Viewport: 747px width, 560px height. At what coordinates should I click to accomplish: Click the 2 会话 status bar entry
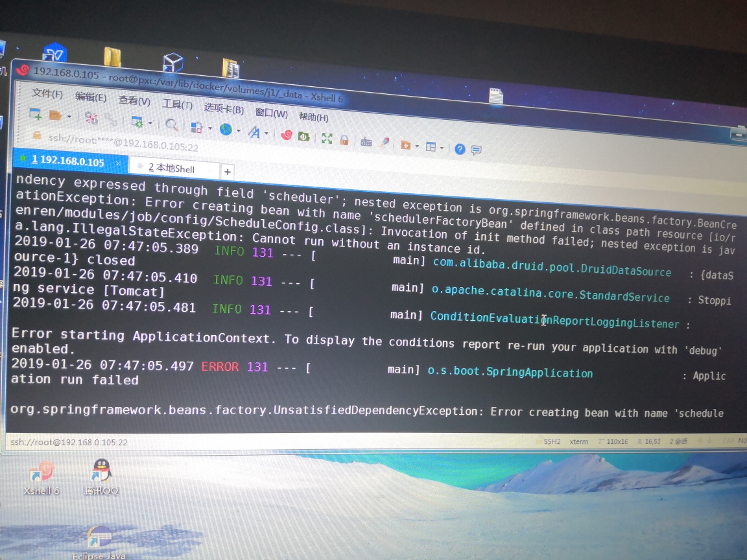(678, 441)
